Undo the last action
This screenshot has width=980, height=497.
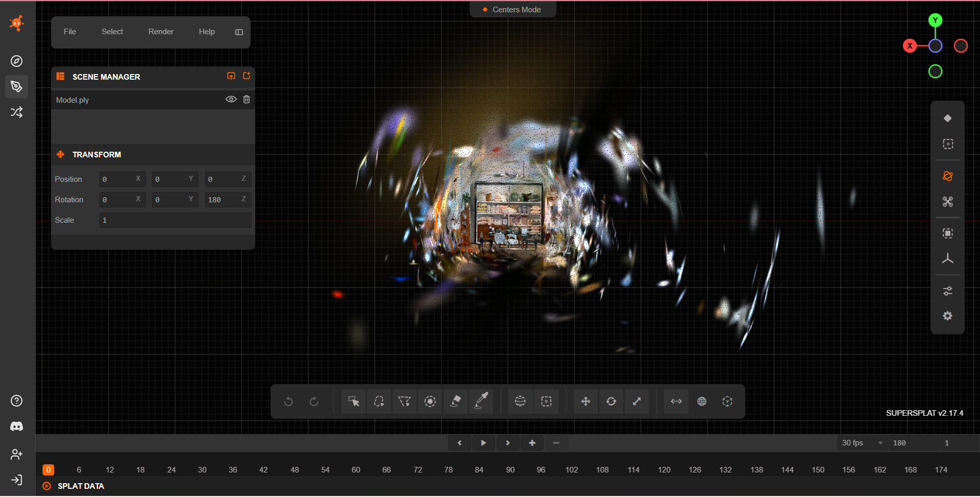point(288,402)
